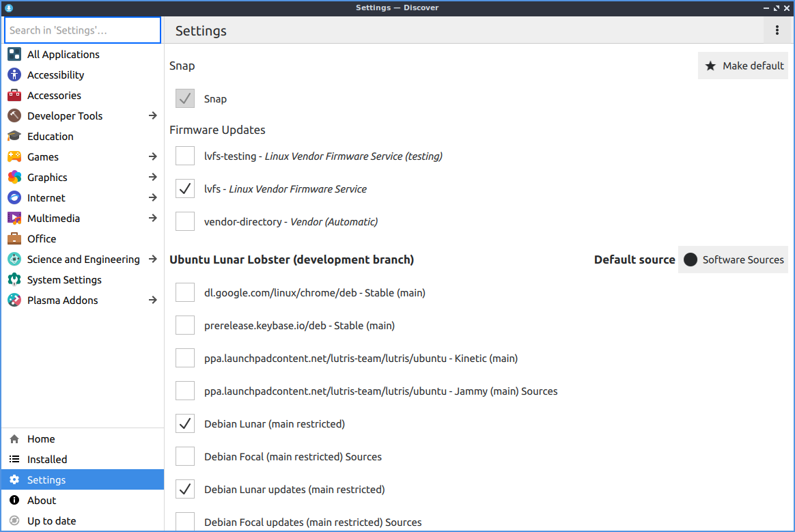Screen dimensions: 795x532
Task: Open the three-dot menu in Settings header
Action: pos(777,30)
